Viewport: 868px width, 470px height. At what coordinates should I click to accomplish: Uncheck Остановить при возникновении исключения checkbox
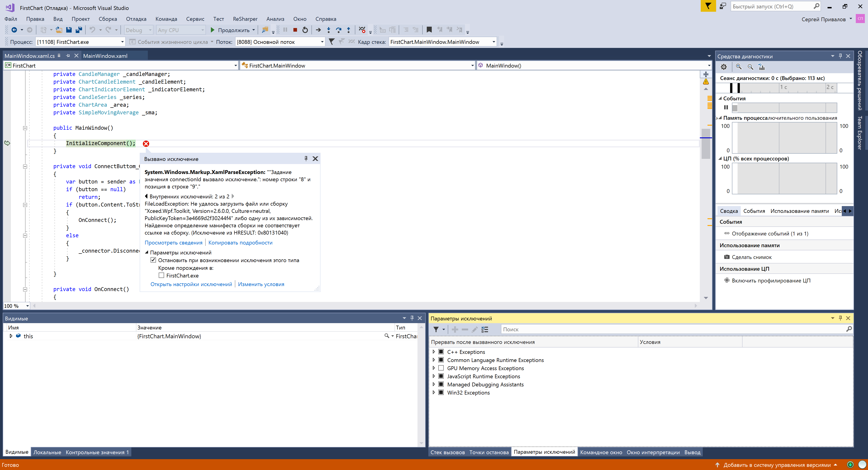coord(153,260)
